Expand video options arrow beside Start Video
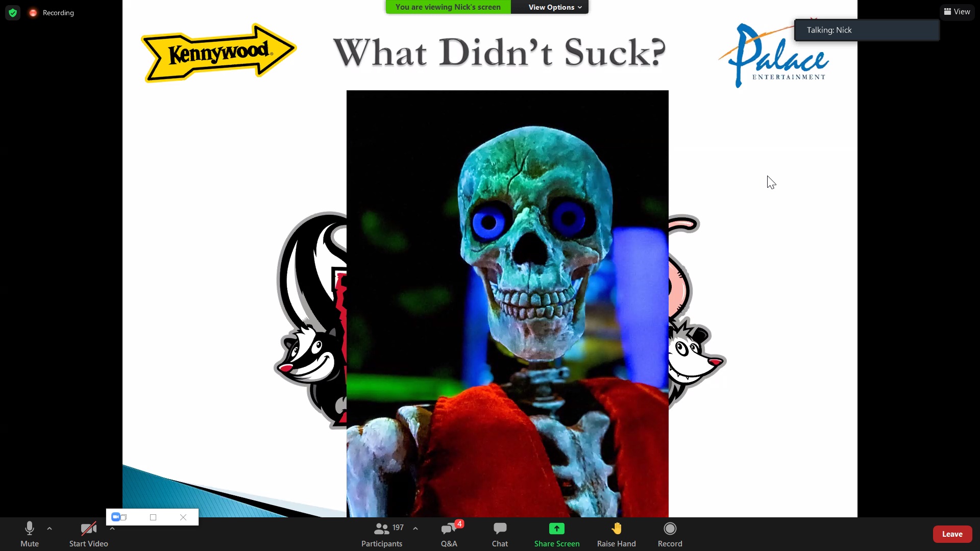Viewport: 980px width, 551px height. coord(112,529)
